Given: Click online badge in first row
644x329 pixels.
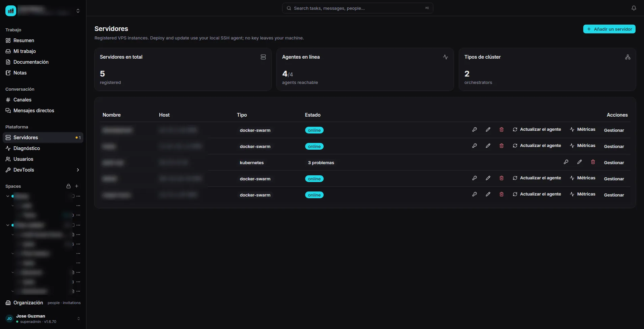Looking at the screenshot, I should [x=314, y=130].
